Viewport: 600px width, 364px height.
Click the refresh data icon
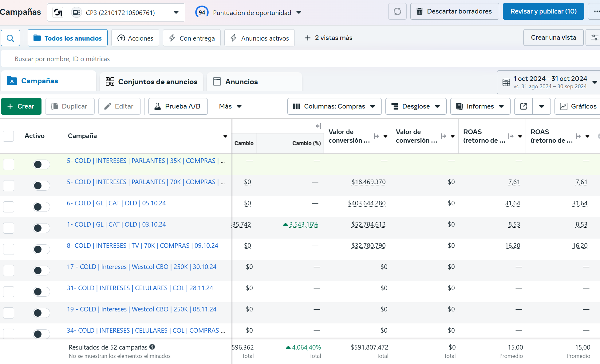pos(397,12)
